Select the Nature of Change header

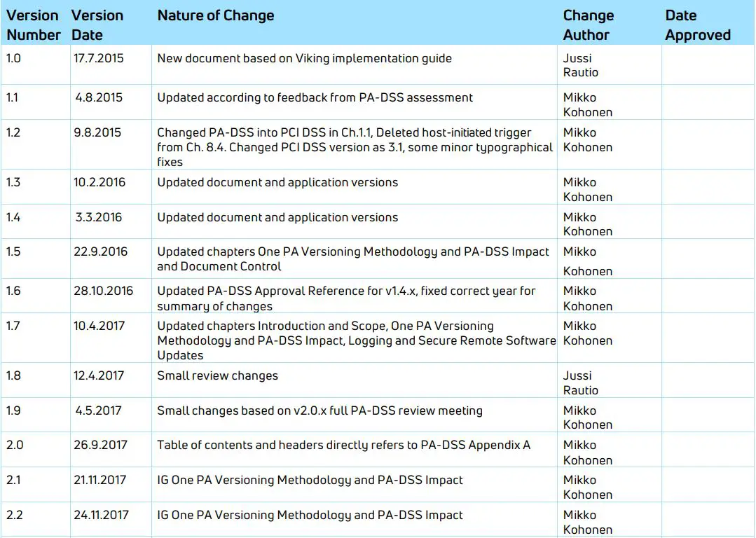(x=215, y=15)
